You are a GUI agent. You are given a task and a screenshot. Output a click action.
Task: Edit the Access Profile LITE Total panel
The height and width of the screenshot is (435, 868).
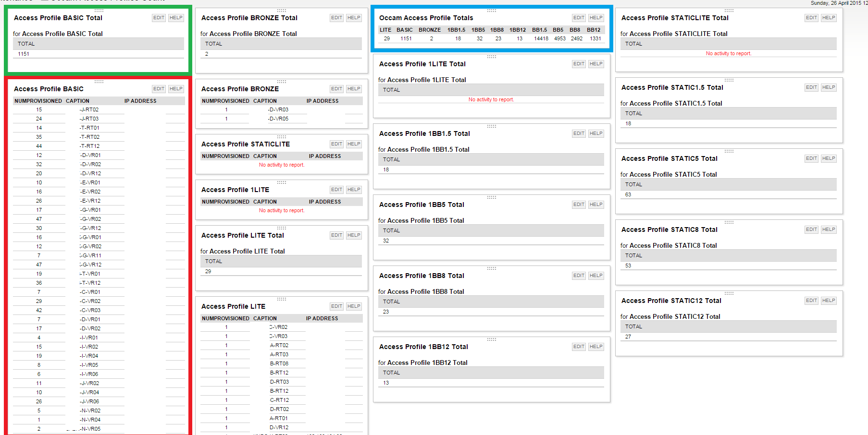tap(337, 235)
